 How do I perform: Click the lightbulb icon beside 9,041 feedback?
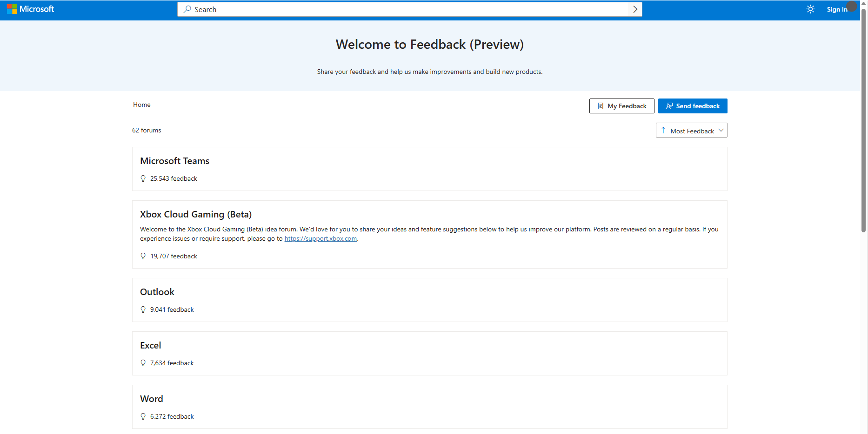tap(143, 309)
